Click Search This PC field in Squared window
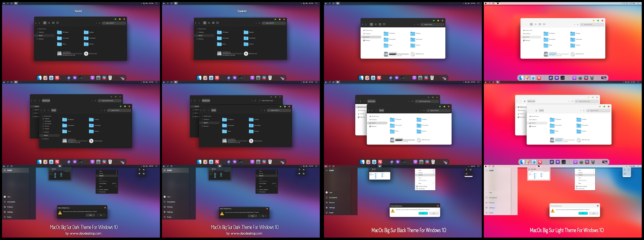The width and height of the screenshot is (644, 240). coord(274,23)
